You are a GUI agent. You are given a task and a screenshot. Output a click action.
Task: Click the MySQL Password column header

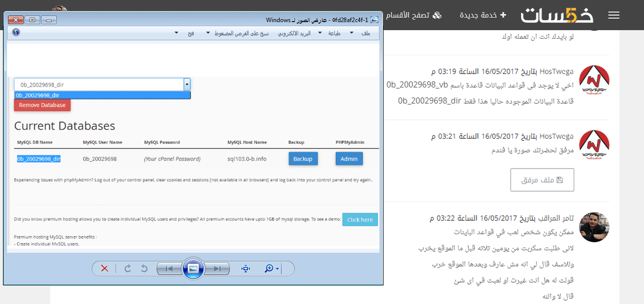tap(162, 142)
